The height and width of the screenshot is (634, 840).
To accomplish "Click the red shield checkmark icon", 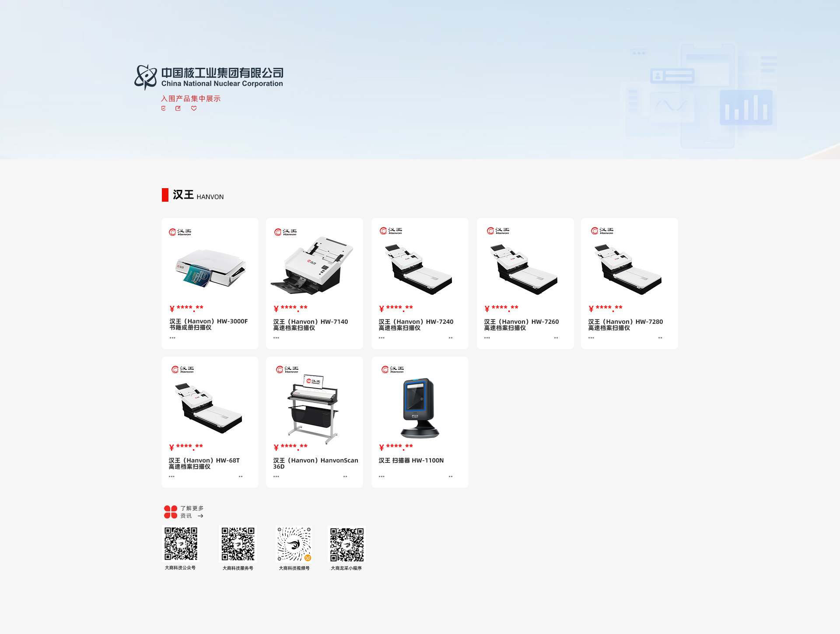I will pyautogui.click(x=164, y=109).
